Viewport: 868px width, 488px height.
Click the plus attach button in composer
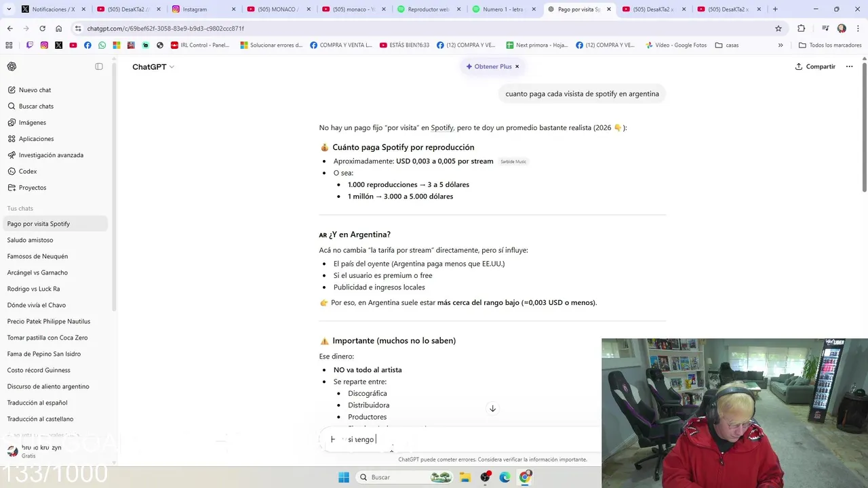[332, 439]
